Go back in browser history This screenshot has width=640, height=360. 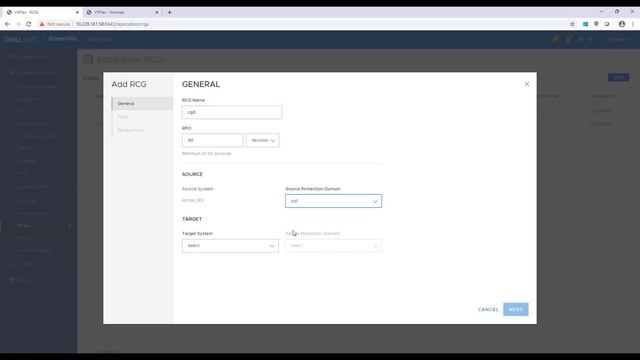pos(7,24)
